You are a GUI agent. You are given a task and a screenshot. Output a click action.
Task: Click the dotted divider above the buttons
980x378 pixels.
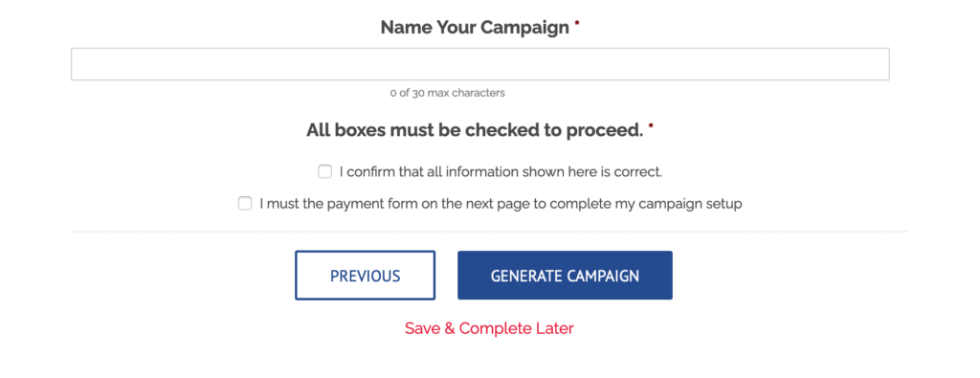coord(489,232)
